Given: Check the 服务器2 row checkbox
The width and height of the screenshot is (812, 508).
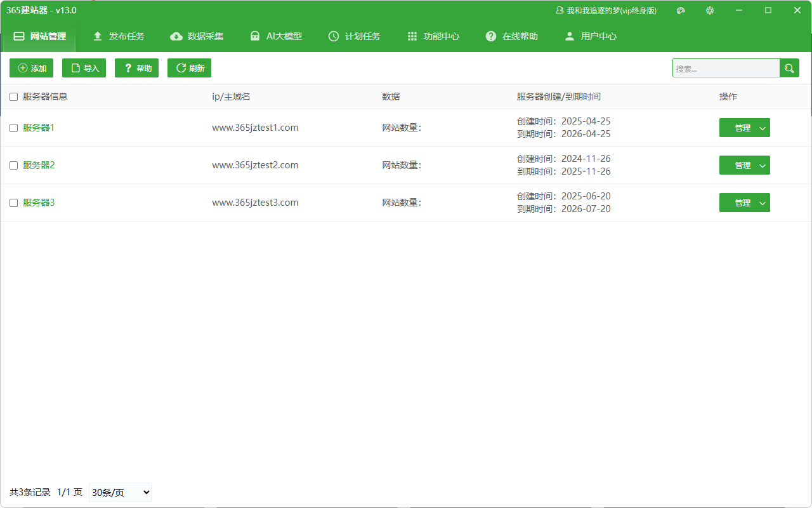Looking at the screenshot, I should (x=14, y=165).
